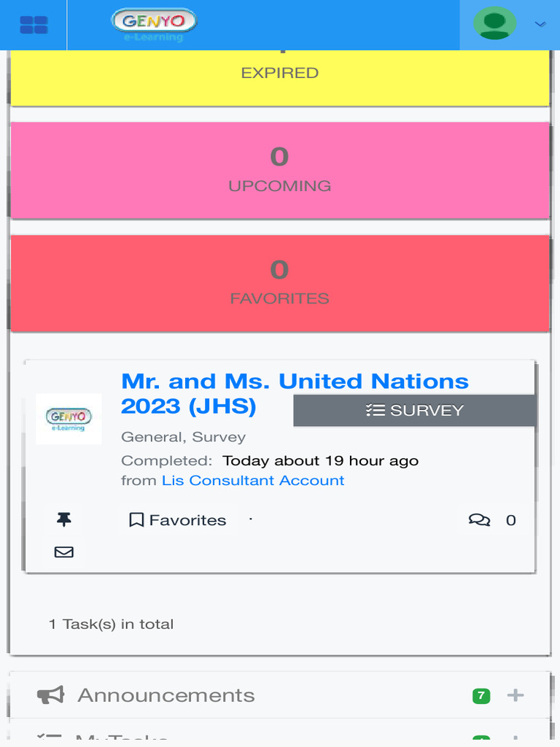The height and width of the screenshot is (747, 560).
Task: Select the pink UPCOMING tasks tile
Action: tap(280, 171)
